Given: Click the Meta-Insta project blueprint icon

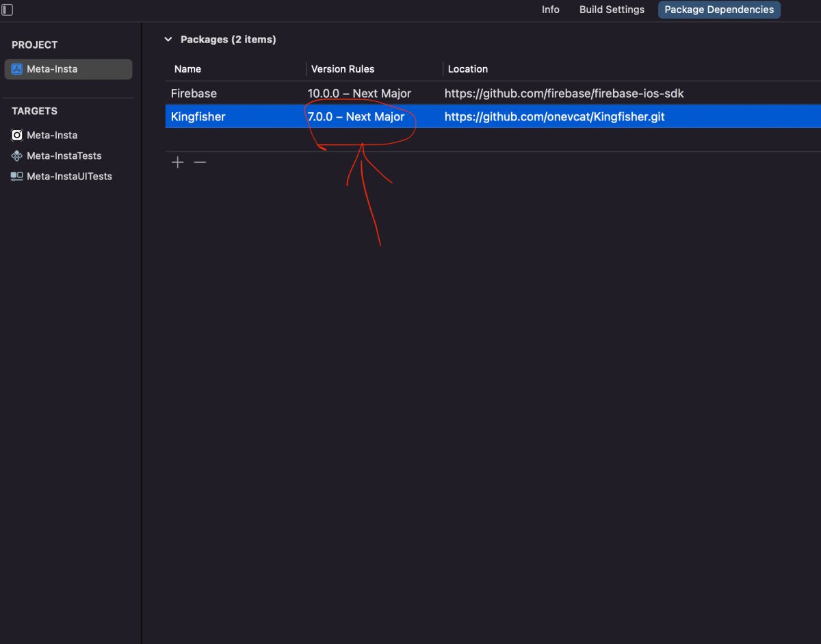Looking at the screenshot, I should tap(17, 69).
